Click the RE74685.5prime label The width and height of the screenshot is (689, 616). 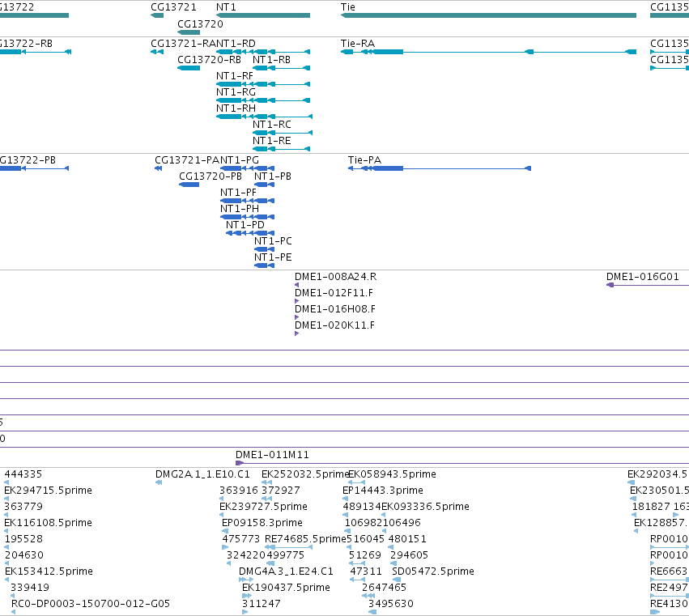[x=306, y=539]
